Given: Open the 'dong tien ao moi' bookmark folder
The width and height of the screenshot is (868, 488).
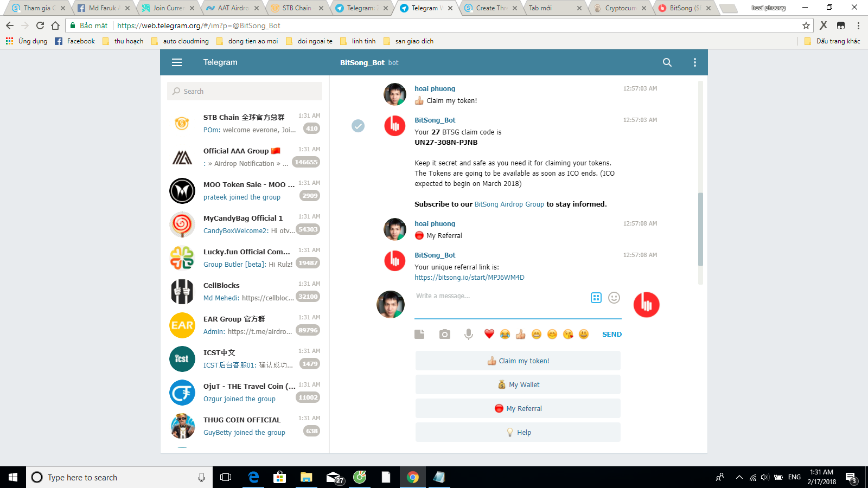Looking at the screenshot, I should [247, 41].
